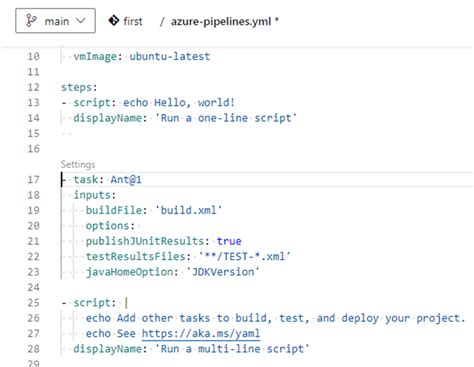
Task: Click 'script: echo Hello, world!' text
Action: coord(154,102)
